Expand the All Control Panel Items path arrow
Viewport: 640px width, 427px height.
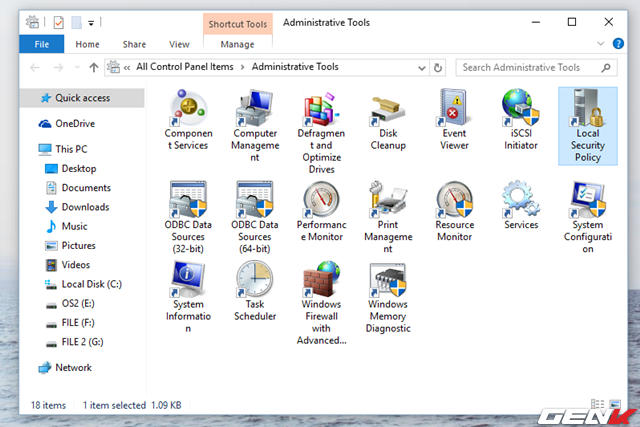coord(242,67)
